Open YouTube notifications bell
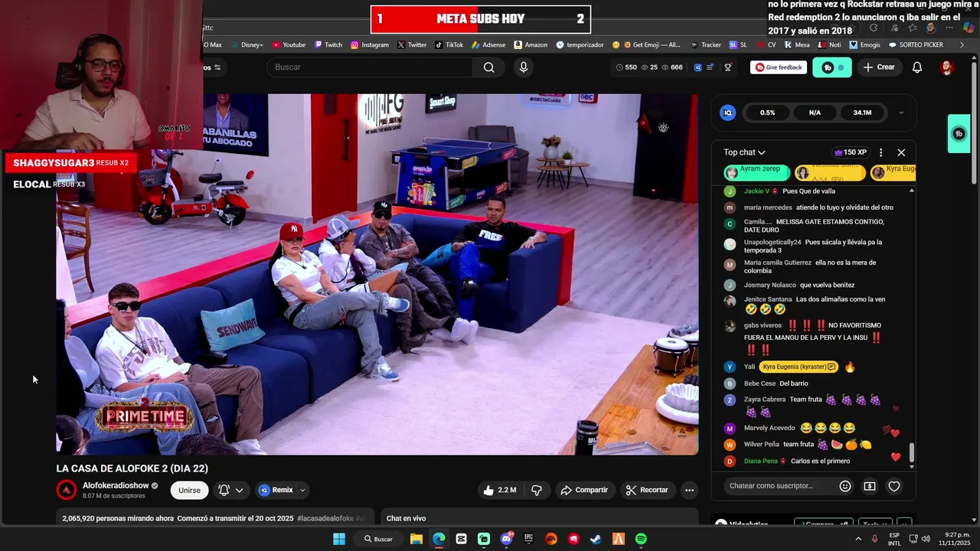Screen dimensions: 980x551 [x=917, y=67]
